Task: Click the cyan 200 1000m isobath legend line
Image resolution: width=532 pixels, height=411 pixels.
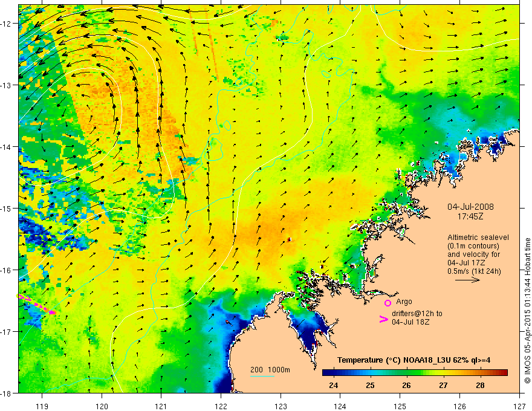Action: [262, 376]
